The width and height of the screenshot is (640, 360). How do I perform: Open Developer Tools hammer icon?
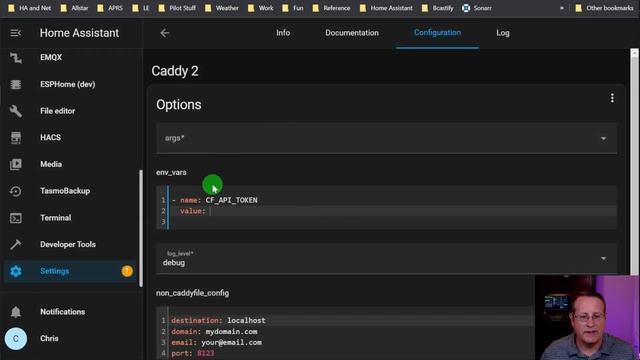coord(16,244)
